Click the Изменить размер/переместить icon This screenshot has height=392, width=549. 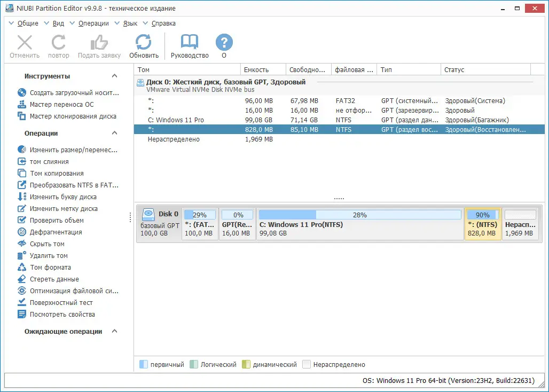pyautogui.click(x=22, y=150)
